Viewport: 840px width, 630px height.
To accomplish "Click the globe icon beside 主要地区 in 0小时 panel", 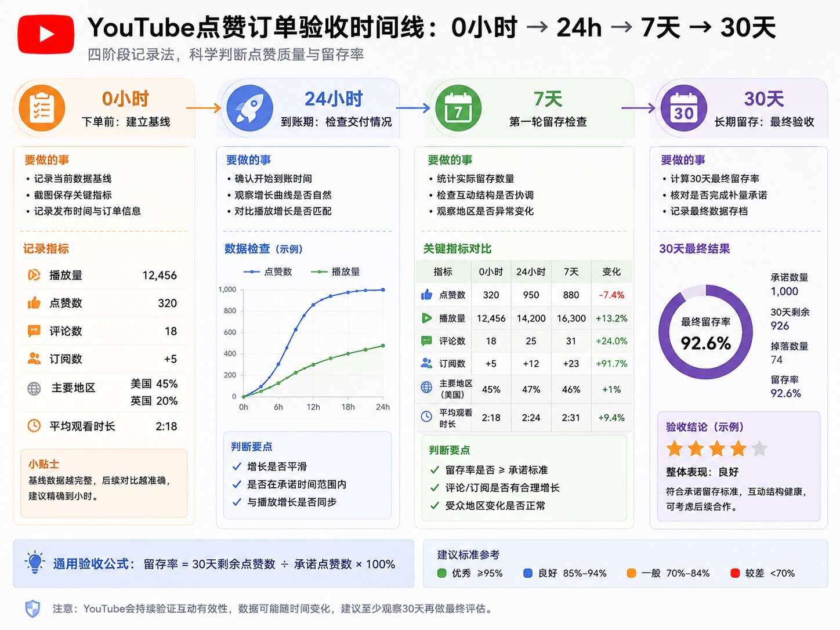I will (x=34, y=389).
